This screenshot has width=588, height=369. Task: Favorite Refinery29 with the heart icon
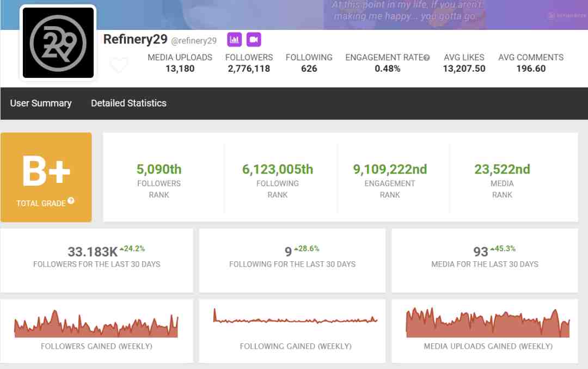click(x=119, y=65)
